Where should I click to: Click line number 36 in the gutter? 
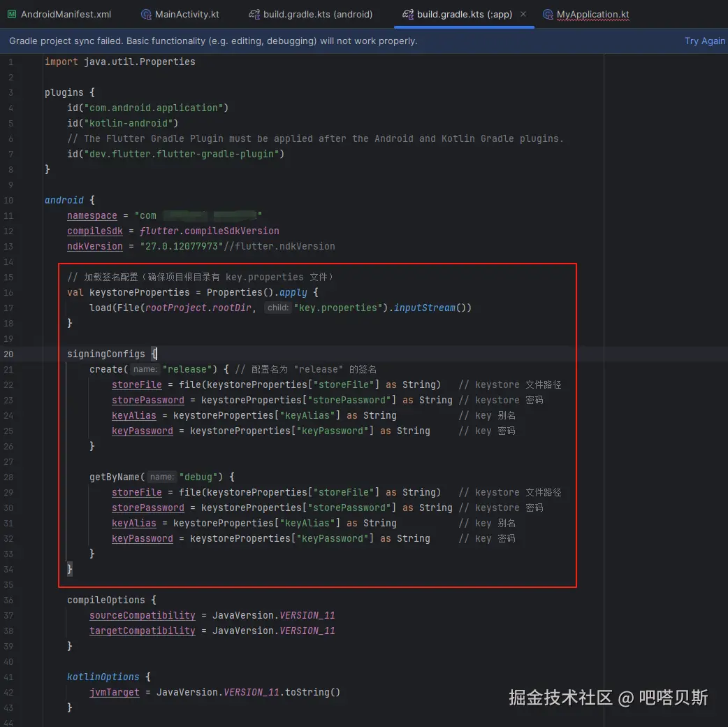[8, 600]
